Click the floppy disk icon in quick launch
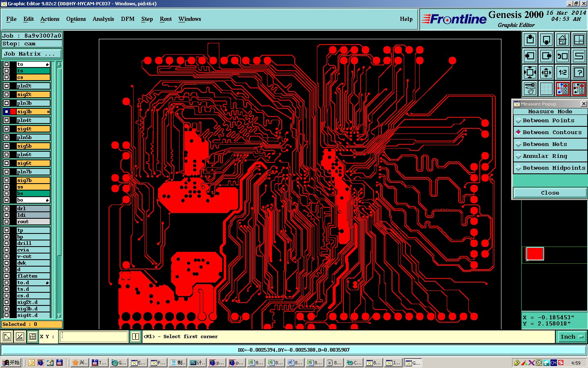 pyautogui.click(x=60, y=363)
